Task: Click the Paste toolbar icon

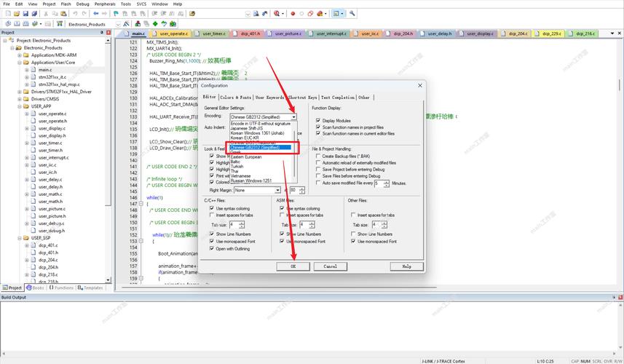Action: [63, 14]
